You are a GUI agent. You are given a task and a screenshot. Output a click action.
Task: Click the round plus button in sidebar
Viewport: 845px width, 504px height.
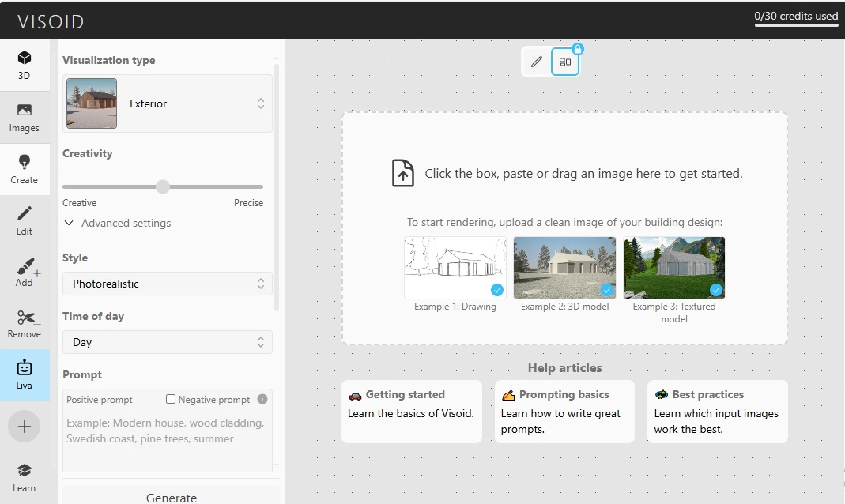click(25, 427)
